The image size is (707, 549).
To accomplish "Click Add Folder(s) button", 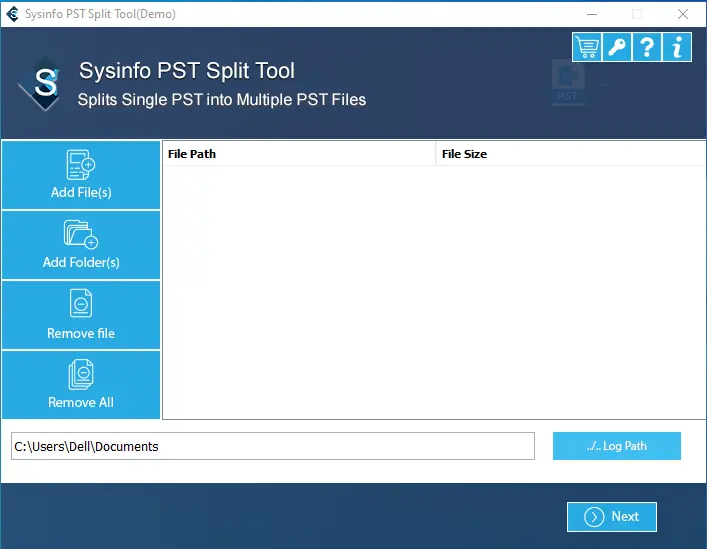I will [x=81, y=245].
